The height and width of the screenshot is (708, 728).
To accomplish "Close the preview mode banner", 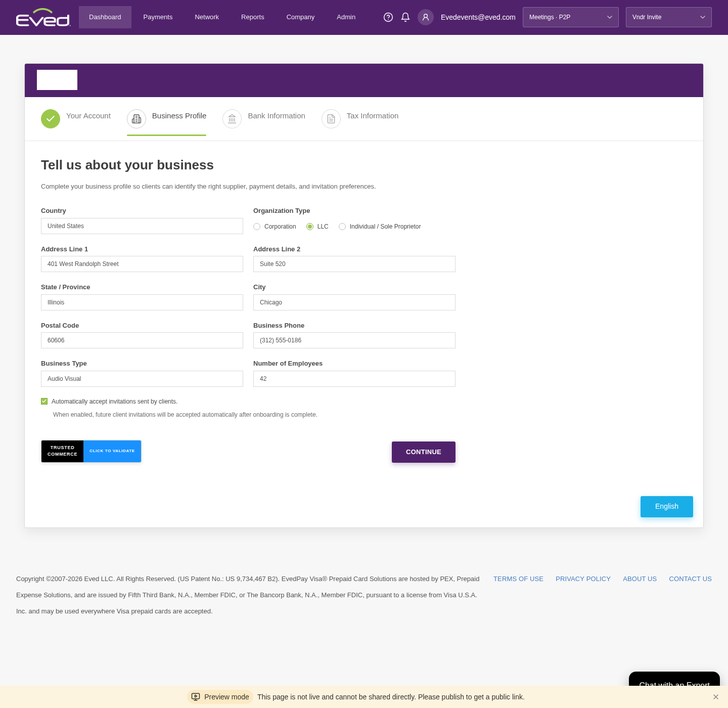I will (716, 697).
